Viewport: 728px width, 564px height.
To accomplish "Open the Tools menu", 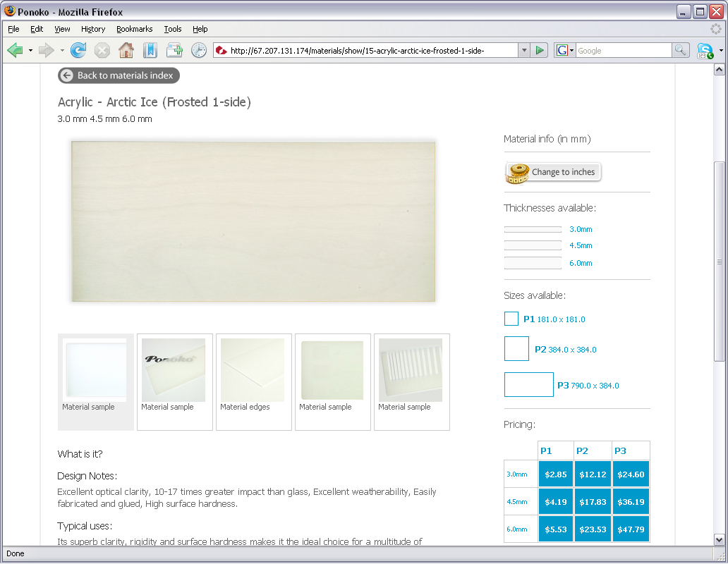I will tap(173, 29).
